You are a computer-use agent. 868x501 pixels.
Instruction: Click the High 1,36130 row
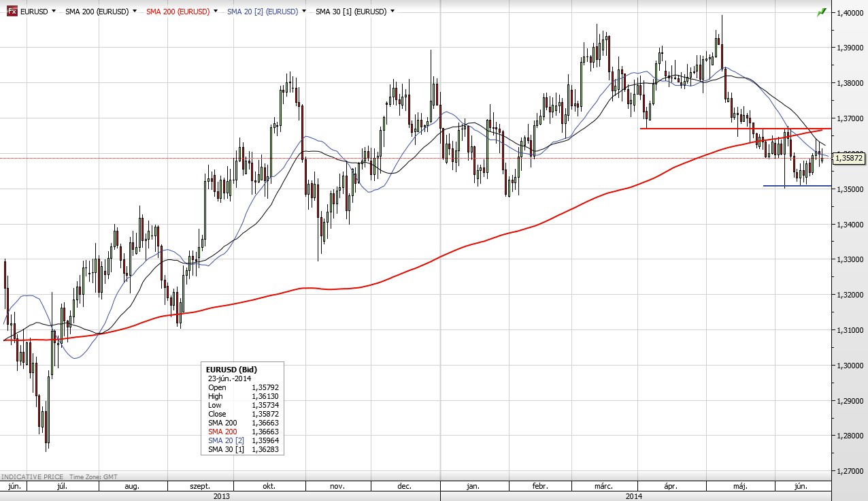(244, 396)
